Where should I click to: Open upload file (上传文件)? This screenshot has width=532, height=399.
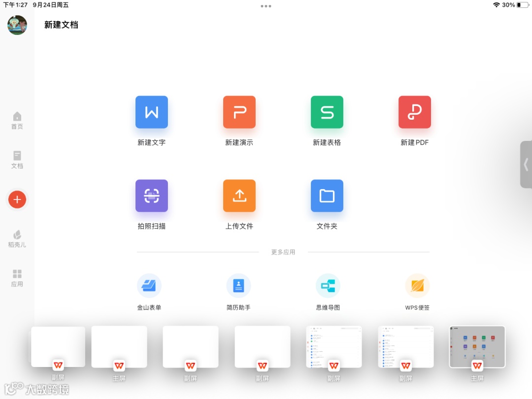point(239,196)
